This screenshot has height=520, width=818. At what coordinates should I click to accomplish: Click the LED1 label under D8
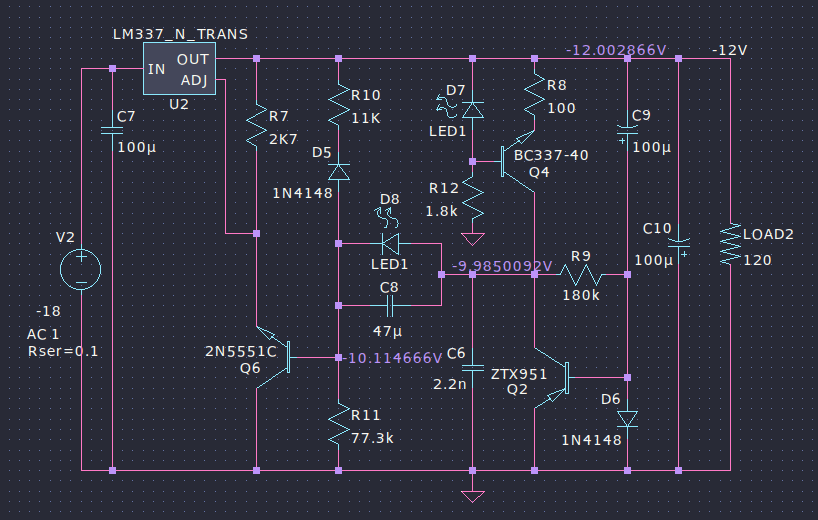(x=389, y=264)
